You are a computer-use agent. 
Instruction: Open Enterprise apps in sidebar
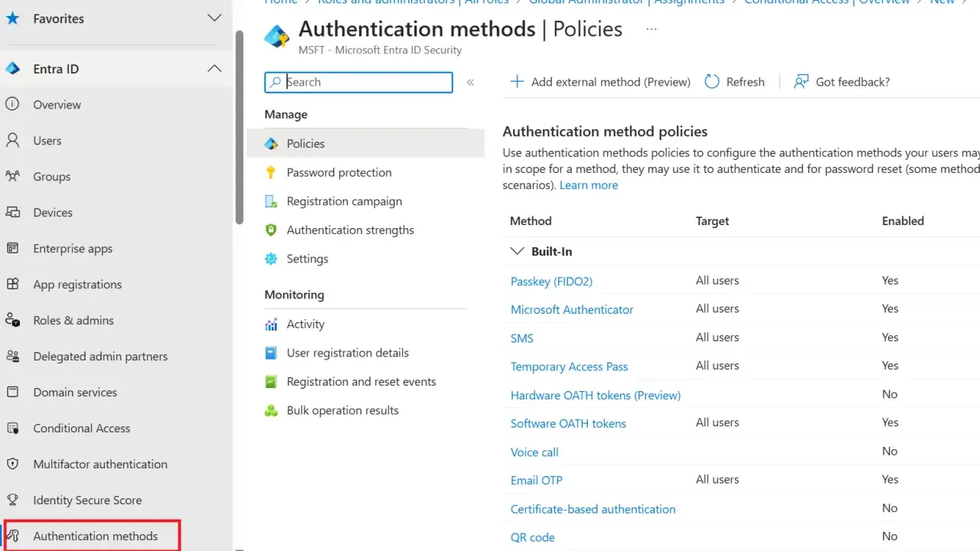click(x=73, y=248)
